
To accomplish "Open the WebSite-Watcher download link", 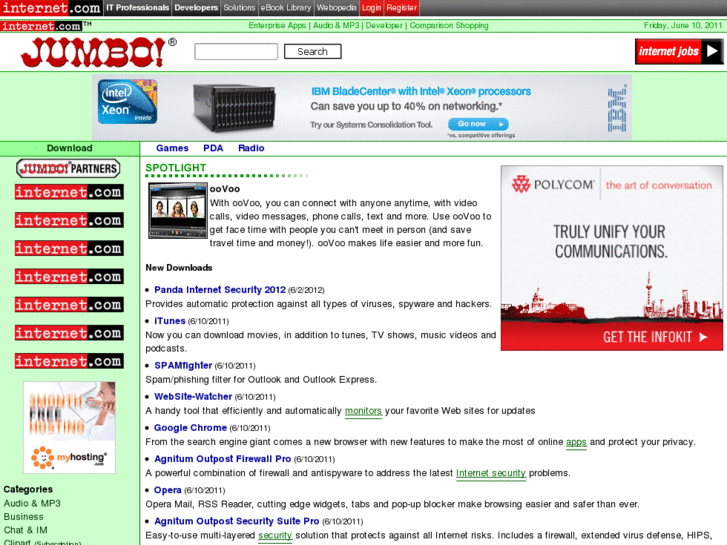I will pyautogui.click(x=193, y=397).
